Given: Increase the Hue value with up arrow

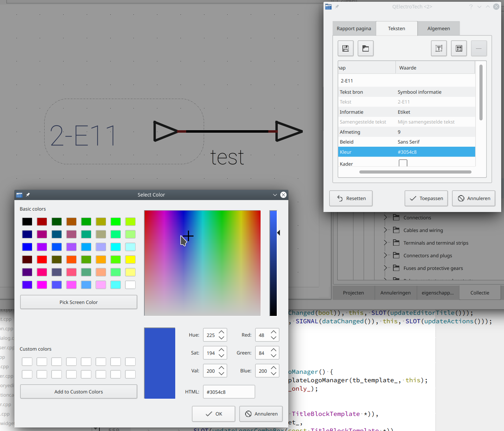Looking at the screenshot, I should [221, 332].
